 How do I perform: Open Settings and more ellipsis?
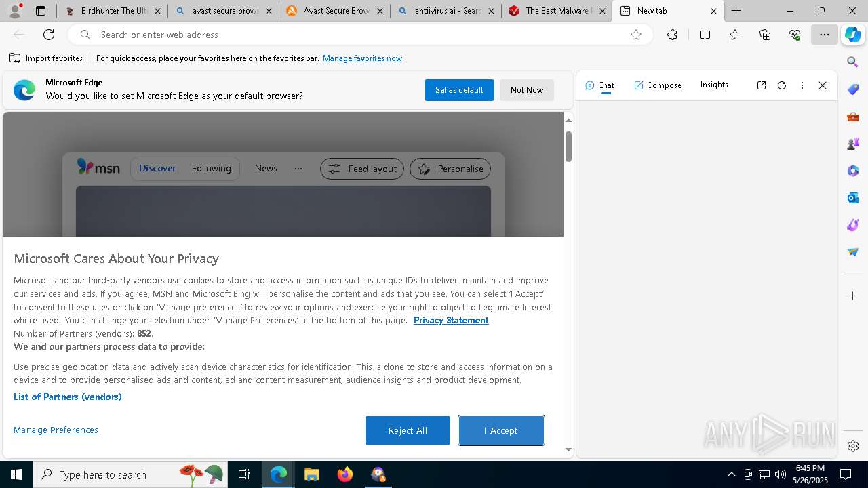825,35
